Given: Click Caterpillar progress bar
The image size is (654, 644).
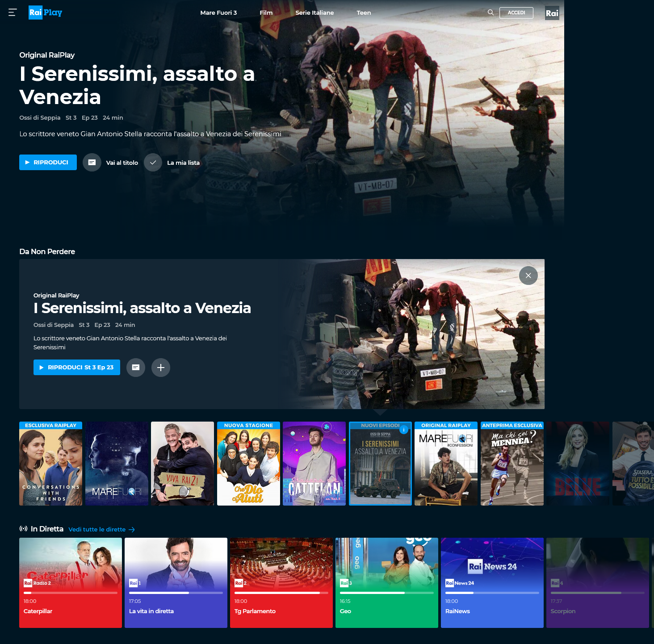Looking at the screenshot, I should 71,593.
